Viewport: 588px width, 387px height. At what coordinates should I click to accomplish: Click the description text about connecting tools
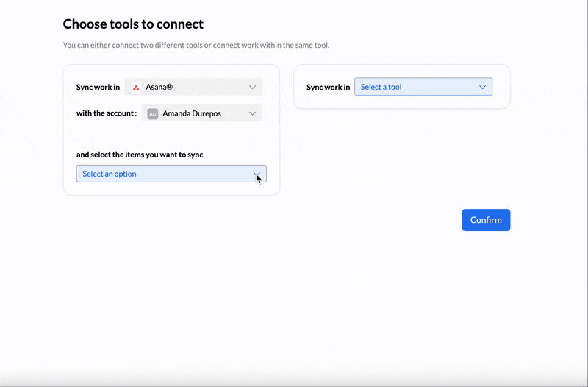pyautogui.click(x=196, y=46)
